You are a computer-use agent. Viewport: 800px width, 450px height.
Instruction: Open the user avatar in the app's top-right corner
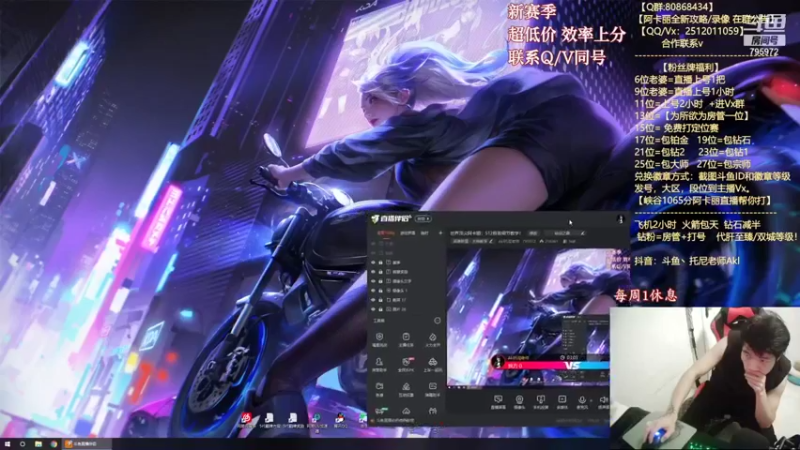(x=620, y=219)
